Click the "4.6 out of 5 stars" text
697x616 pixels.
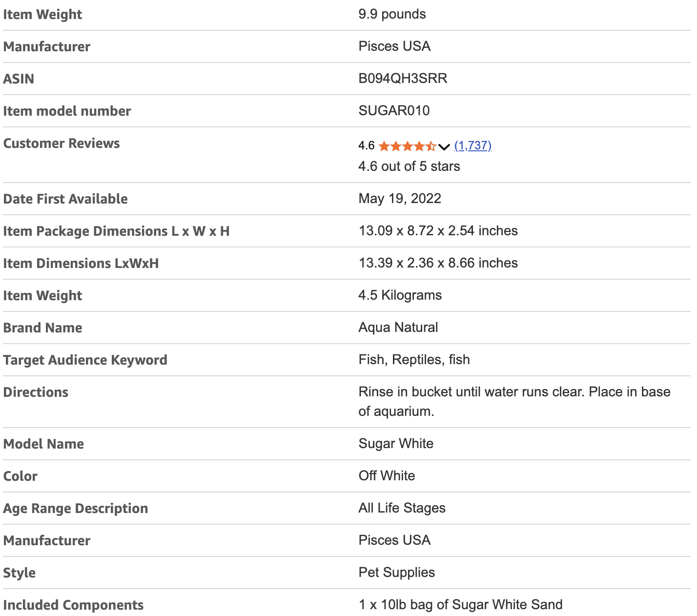(x=409, y=166)
